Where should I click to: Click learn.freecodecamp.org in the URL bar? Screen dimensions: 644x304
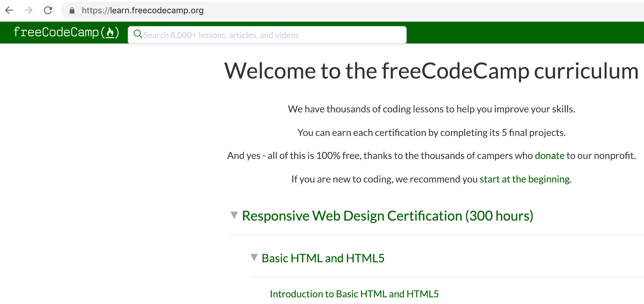(143, 10)
